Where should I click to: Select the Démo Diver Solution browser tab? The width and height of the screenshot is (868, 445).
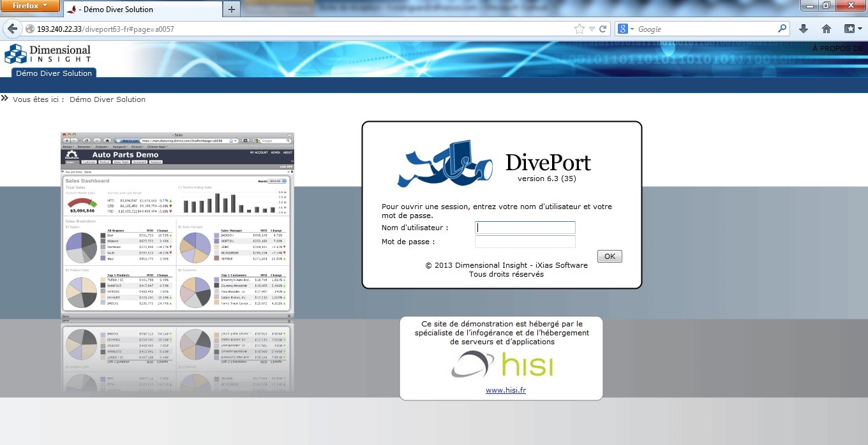coord(142,10)
